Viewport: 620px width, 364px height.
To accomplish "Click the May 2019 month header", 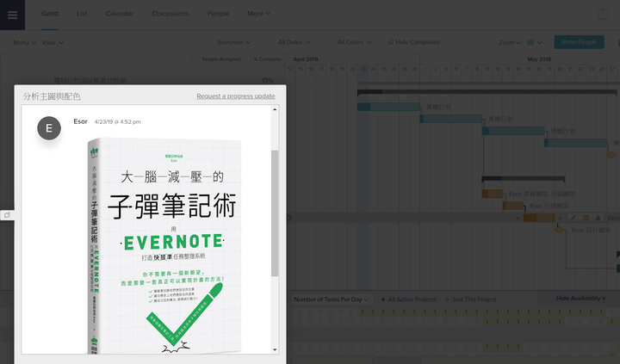I will coord(539,59).
